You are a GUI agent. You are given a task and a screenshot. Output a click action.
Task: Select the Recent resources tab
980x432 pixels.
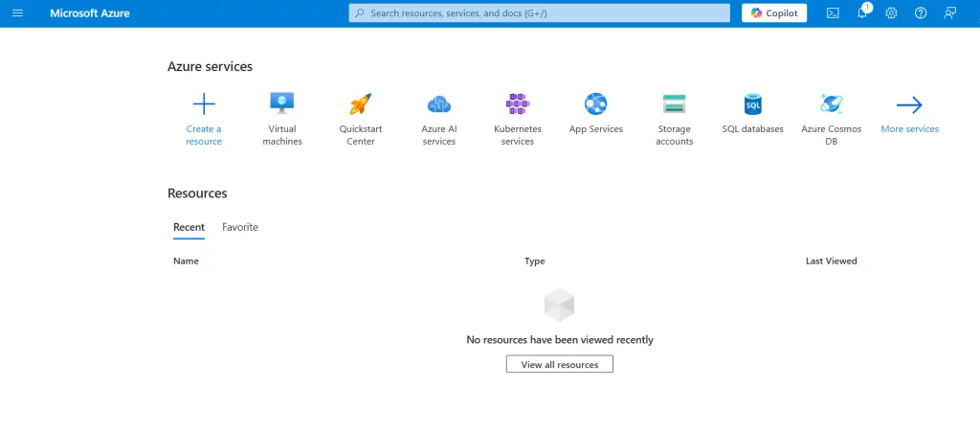click(189, 227)
